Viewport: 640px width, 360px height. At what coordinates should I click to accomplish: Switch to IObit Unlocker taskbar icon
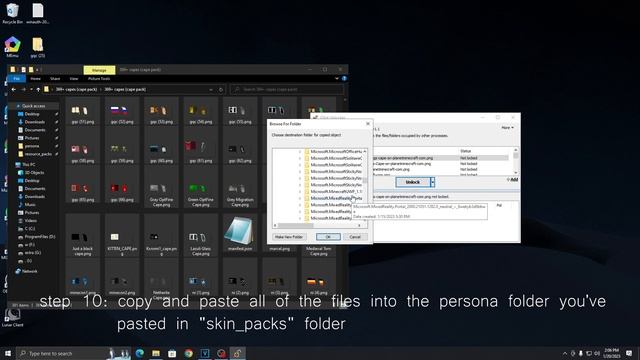tap(238, 353)
